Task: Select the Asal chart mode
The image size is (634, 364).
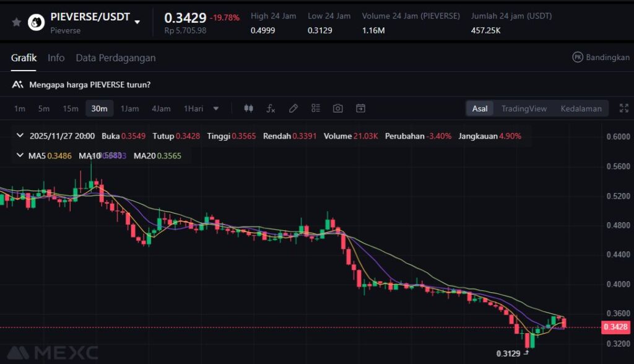Action: 480,108
